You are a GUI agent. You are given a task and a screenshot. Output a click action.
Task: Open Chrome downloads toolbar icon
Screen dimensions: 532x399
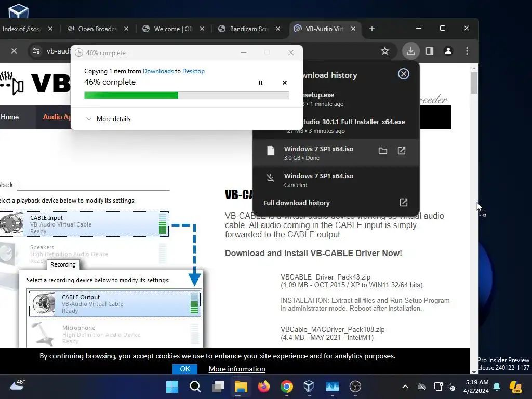[410, 51]
